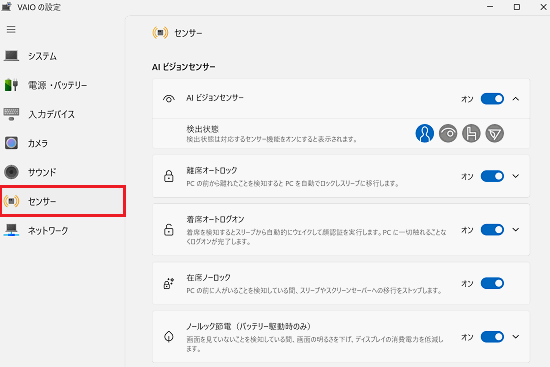The height and width of the screenshot is (367, 550).
Task: Click VAIO の設定 app icon in title bar
Action: [x=6, y=7]
